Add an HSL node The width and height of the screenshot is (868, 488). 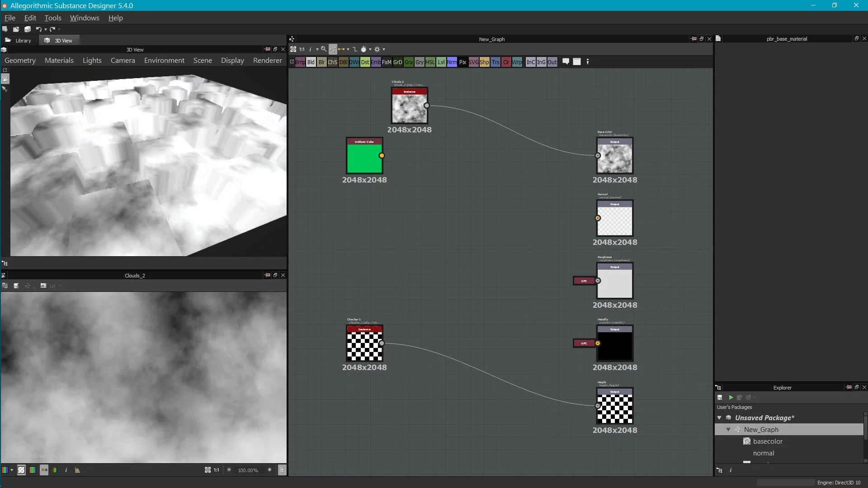(430, 62)
